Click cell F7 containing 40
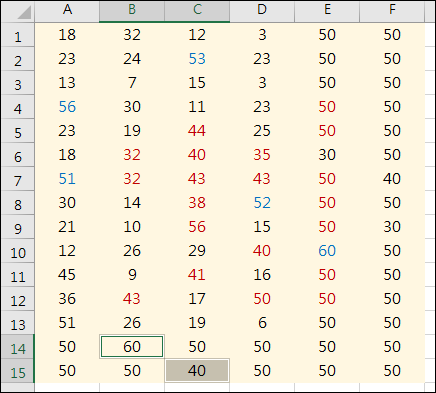 pyautogui.click(x=392, y=179)
